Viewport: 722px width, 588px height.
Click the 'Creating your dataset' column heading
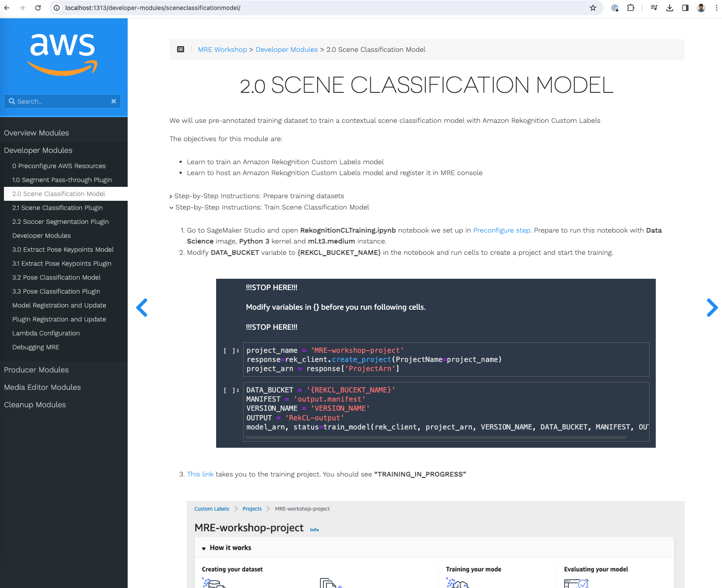232,569
